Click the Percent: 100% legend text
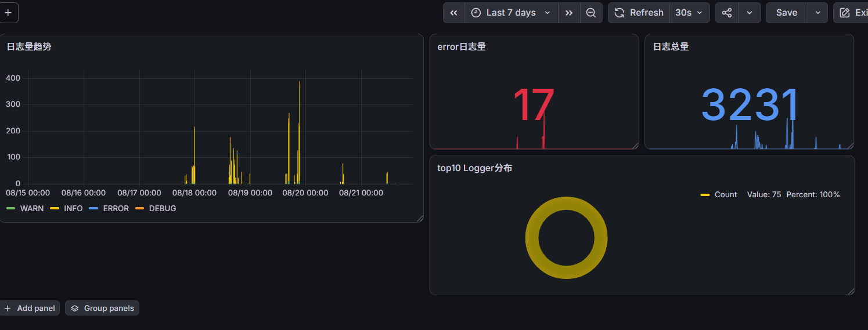The width and height of the screenshot is (868, 330). pos(813,194)
